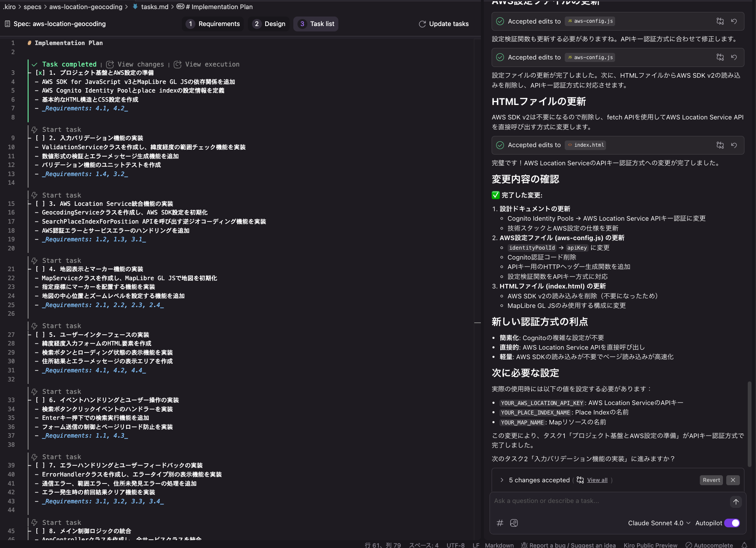This screenshot has width=756, height=548.
Task: Check the box for task 5 ユーザーインターフェース
Action: [40, 335]
